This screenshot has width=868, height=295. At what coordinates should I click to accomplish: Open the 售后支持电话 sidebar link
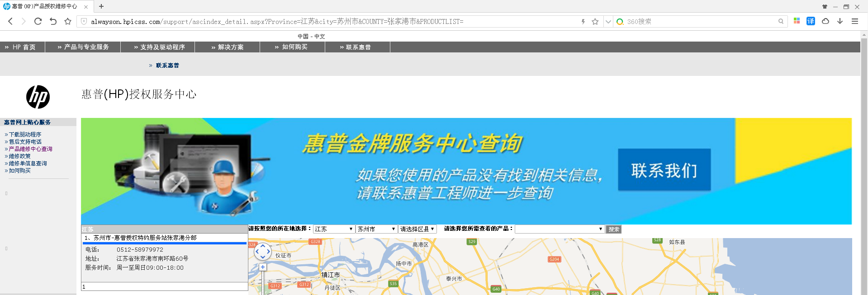pyautogui.click(x=25, y=142)
